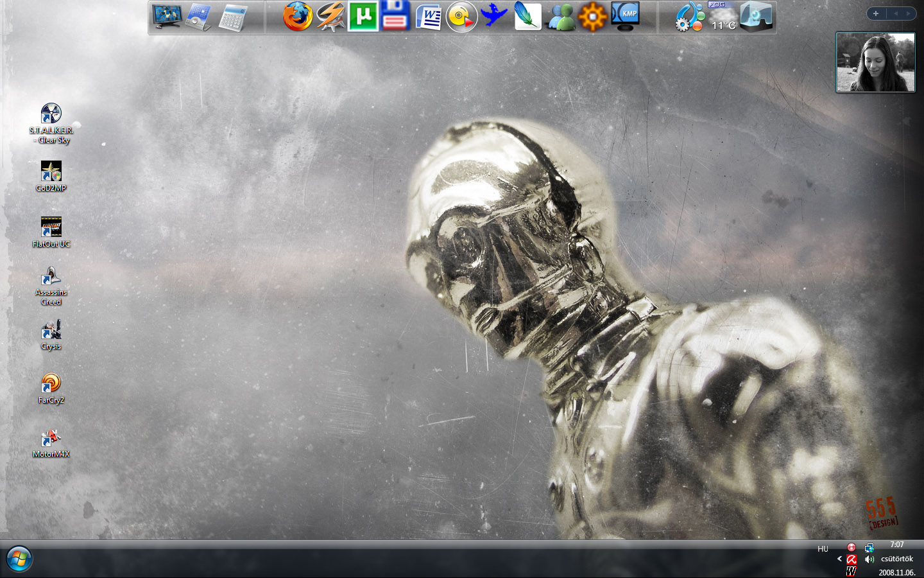924x578 pixels.
Task: Open S.T.A.L.K.E.R. Clear Sky desktop shortcut
Action: [51, 123]
